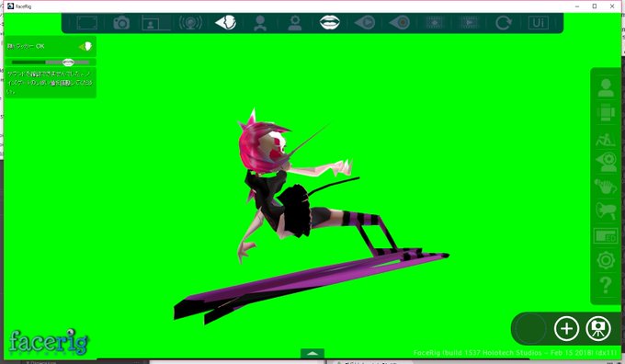Screen dimensions: 625x364
Task: Click the hand icon in right sidebar
Action: (606, 186)
